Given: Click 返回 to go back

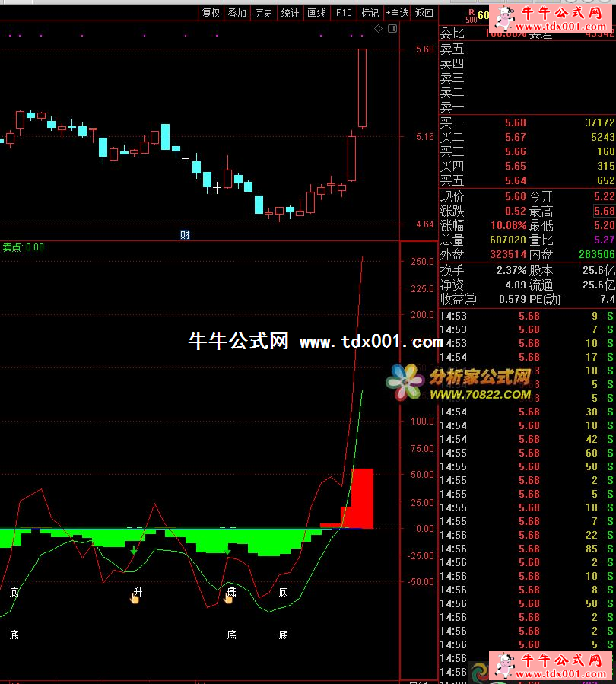Looking at the screenshot, I should [424, 14].
